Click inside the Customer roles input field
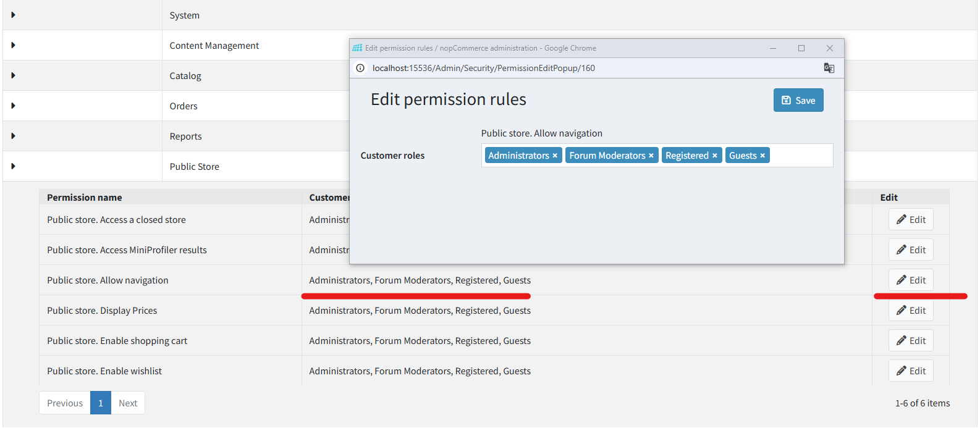 (x=800, y=156)
